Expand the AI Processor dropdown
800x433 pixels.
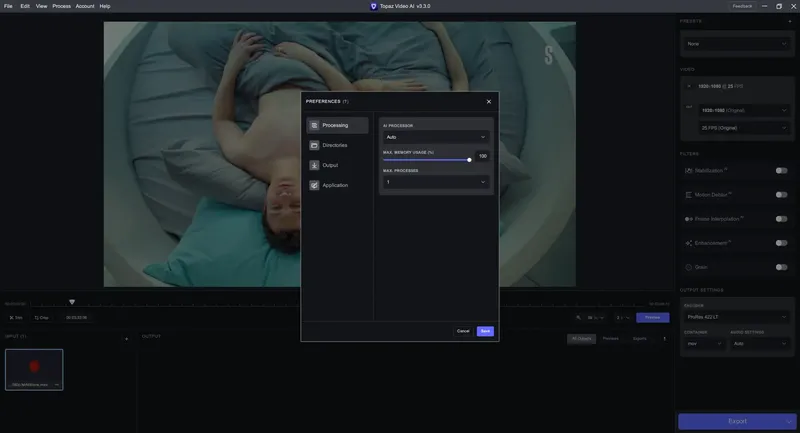pyautogui.click(x=436, y=137)
